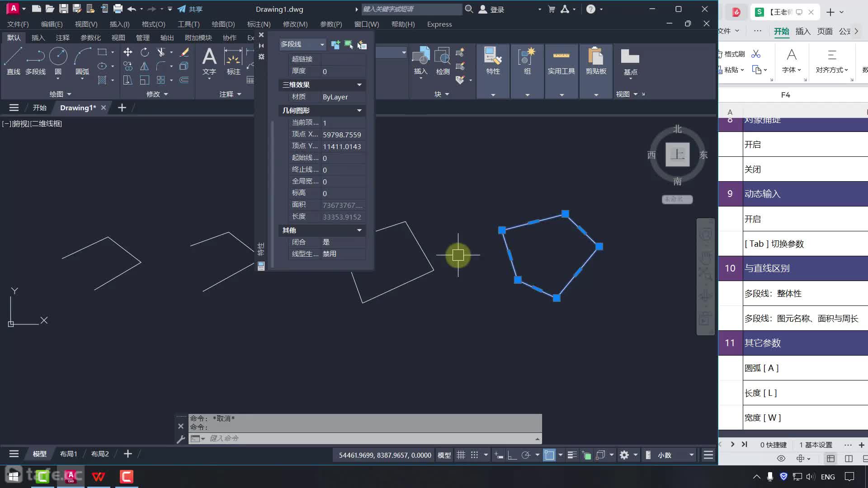Click the keyword search box in title bar
868x488 pixels.
coord(411,9)
